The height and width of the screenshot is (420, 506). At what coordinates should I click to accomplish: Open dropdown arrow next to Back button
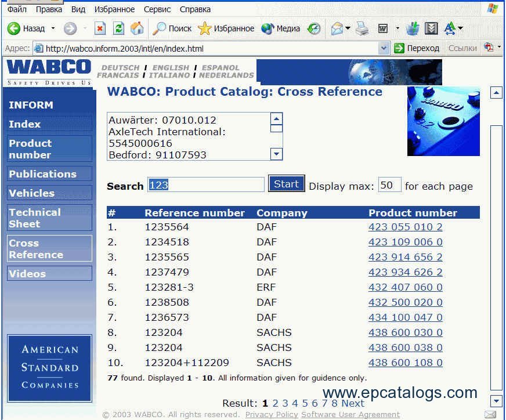pos(53,28)
